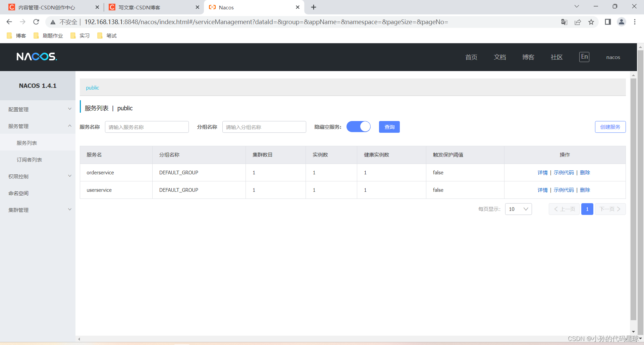Open the nacos user menu

tap(613, 57)
